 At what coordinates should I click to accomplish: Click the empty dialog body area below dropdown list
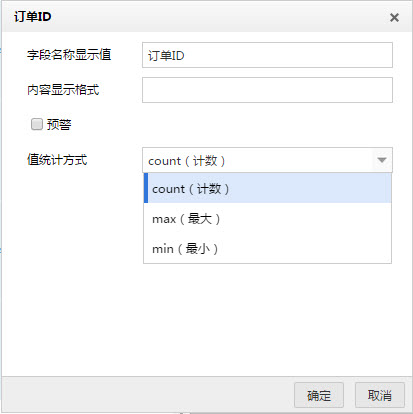(207, 320)
